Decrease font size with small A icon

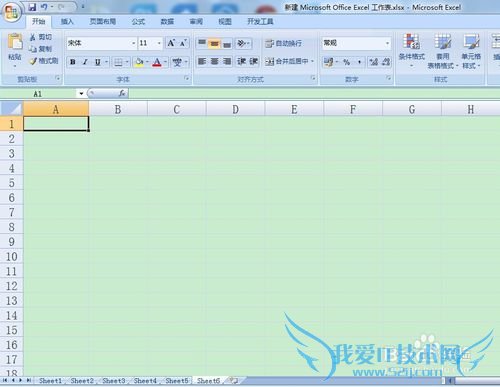(183, 43)
